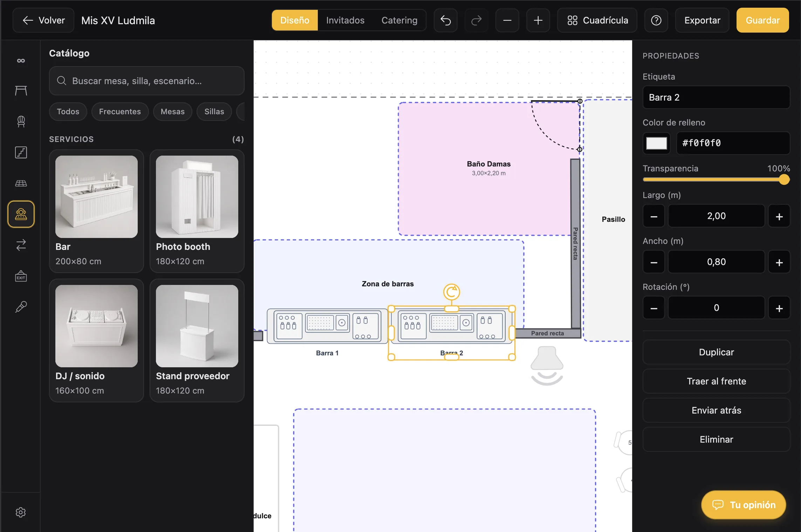Image resolution: width=801 pixels, height=532 pixels.
Task: Click the Exportar button
Action: point(702,20)
